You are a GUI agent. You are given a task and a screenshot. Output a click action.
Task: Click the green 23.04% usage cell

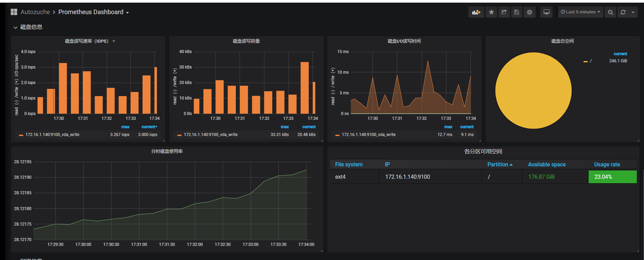612,177
